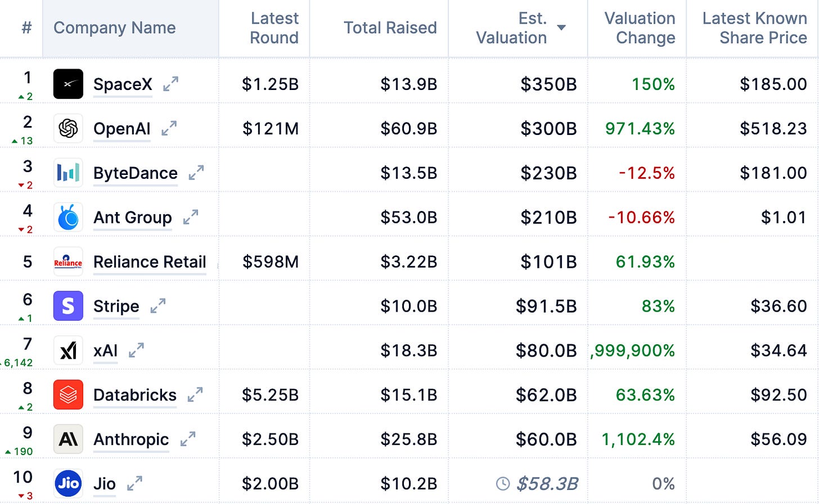819x504 pixels.
Task: Click the OpenAI logo icon
Action: pyautogui.click(x=68, y=128)
